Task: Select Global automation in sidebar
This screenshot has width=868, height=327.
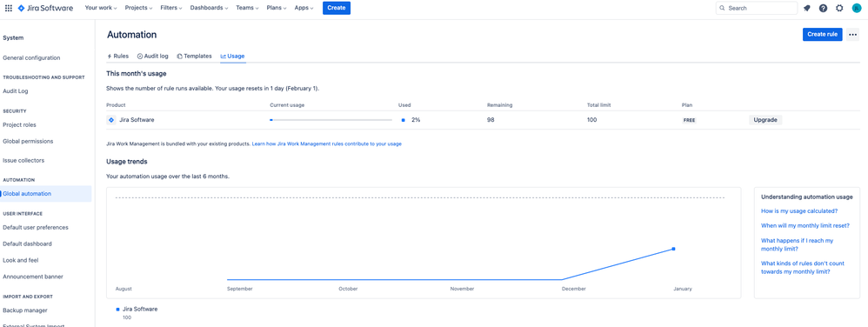Action: pos(46,194)
